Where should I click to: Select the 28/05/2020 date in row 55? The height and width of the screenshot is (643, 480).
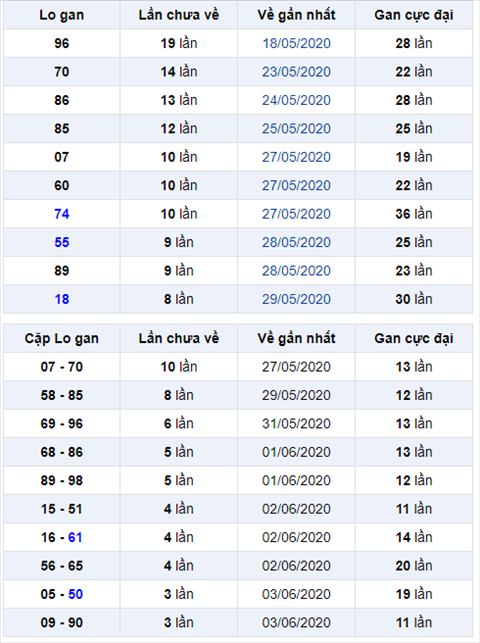(296, 242)
